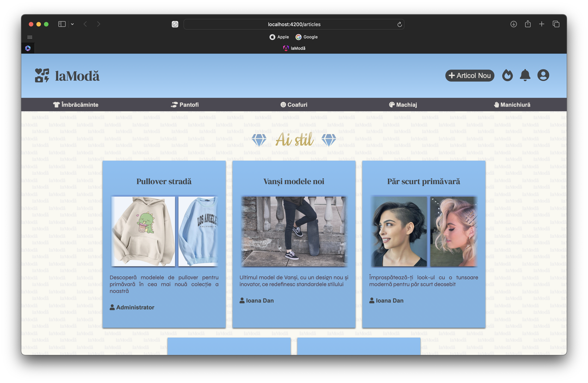This screenshot has width=588, height=383.
Task: Select the Pantofi category
Action: 185,105
